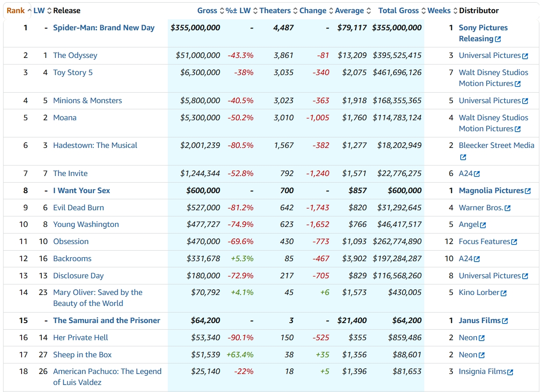542x392 pixels.
Task: Open American Pachuco: The Legend of Luis Valdez
Action: tap(107, 377)
